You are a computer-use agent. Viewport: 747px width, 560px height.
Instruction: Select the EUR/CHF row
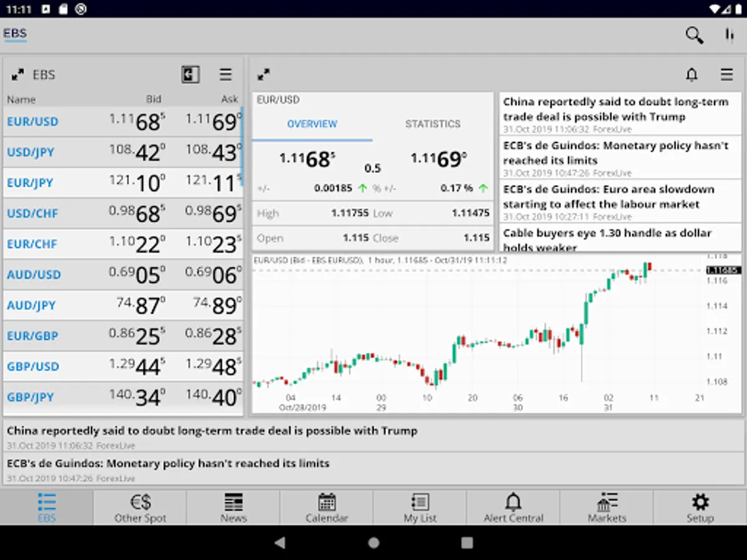123,244
